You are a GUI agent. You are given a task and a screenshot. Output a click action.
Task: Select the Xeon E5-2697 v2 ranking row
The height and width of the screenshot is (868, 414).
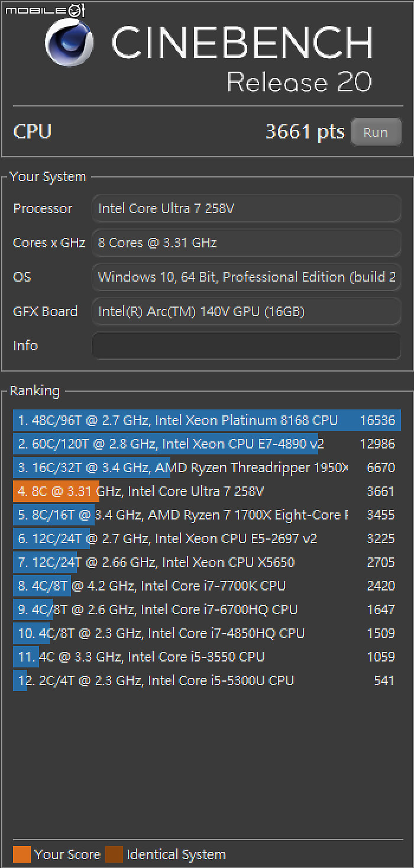pos(207,538)
